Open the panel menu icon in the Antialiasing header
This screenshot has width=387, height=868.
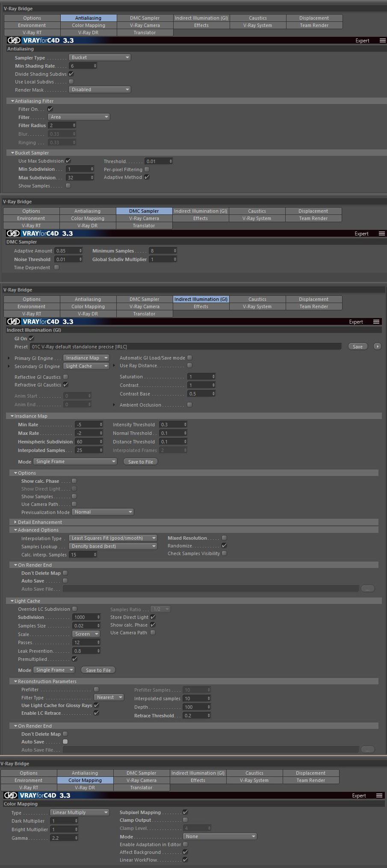click(382, 41)
